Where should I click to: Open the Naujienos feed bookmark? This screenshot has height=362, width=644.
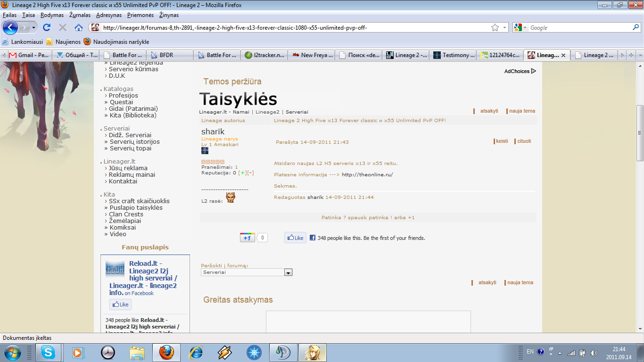click(64, 41)
